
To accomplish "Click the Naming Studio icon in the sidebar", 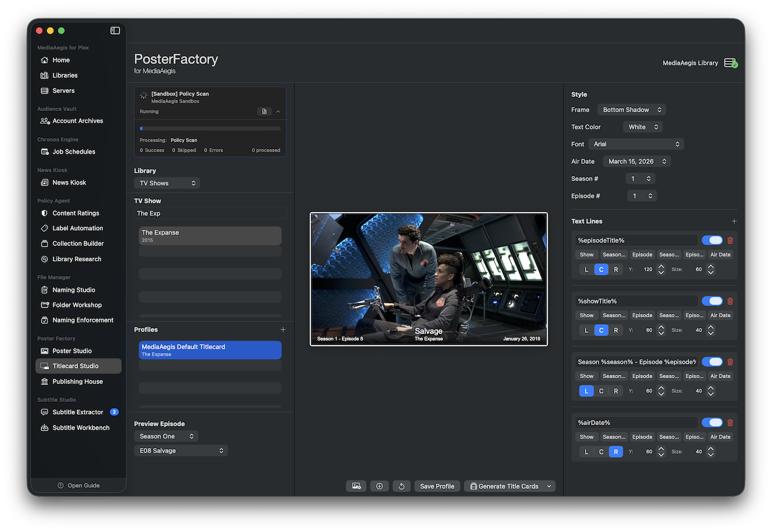I will pos(44,290).
